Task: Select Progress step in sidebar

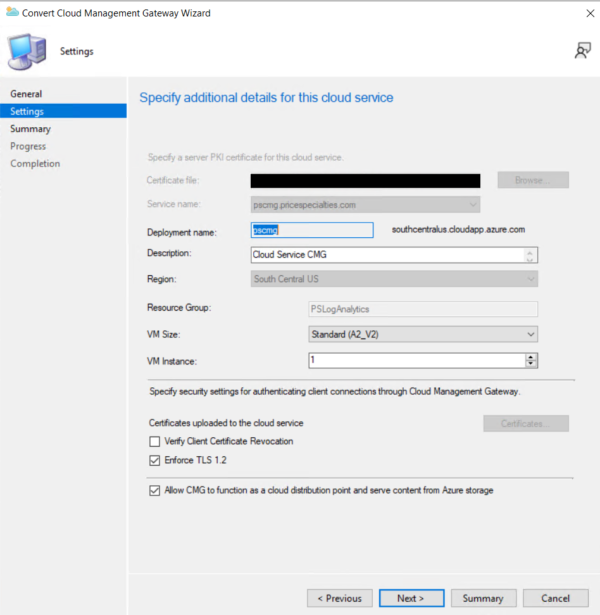Action: pyautogui.click(x=28, y=146)
